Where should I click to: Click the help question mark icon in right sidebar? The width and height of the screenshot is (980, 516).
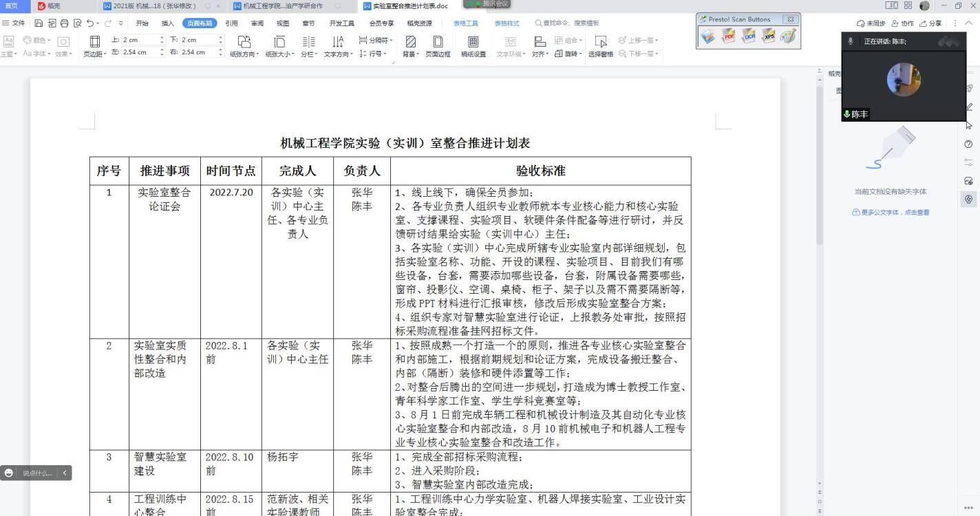[x=969, y=144]
